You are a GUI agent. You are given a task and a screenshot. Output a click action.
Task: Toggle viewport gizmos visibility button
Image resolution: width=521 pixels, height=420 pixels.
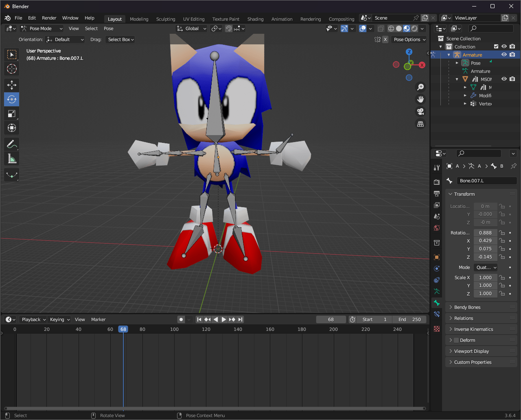(x=344, y=28)
